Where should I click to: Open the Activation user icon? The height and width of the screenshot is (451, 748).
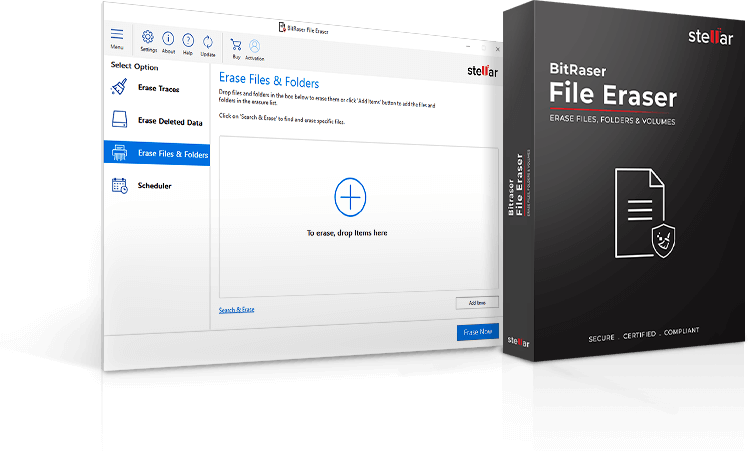[255, 46]
